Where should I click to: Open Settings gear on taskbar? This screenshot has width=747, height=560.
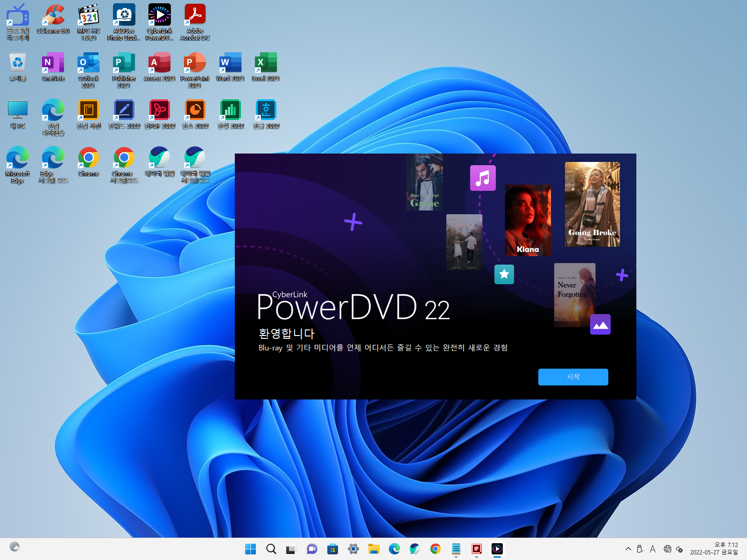click(353, 549)
